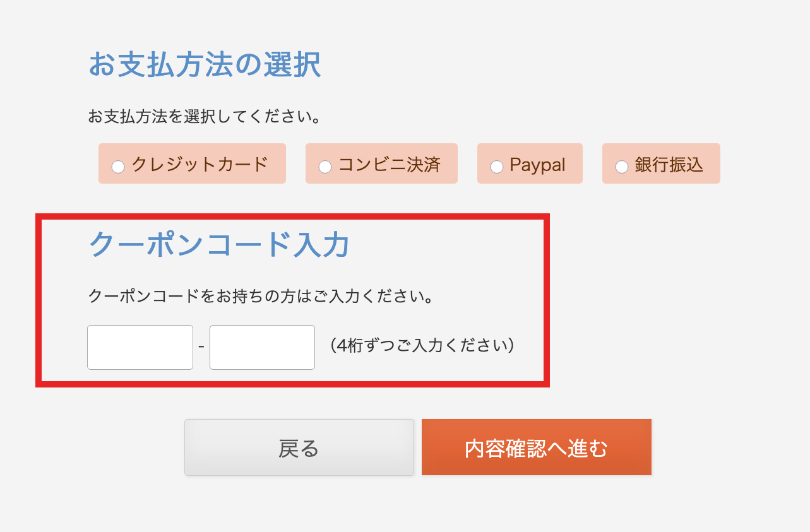This screenshot has height=532, width=810.
Task: Click the 銀行振込 label text
Action: (x=669, y=165)
